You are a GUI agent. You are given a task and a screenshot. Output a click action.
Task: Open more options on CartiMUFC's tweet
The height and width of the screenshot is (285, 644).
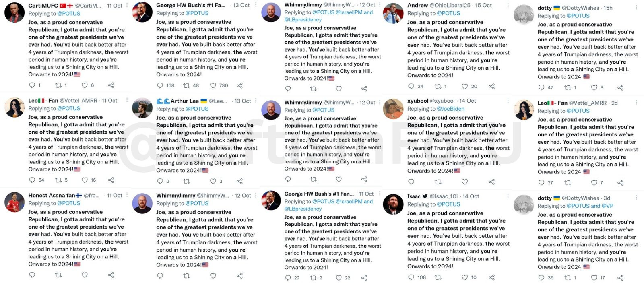(x=127, y=6)
